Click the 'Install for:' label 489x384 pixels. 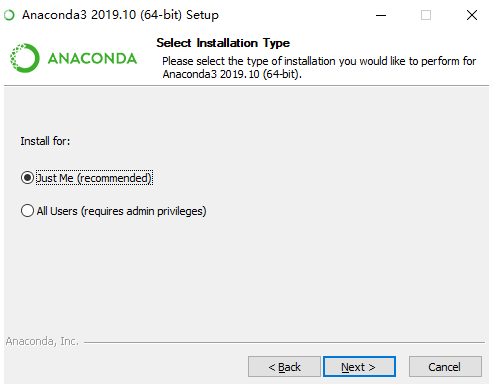[45, 141]
